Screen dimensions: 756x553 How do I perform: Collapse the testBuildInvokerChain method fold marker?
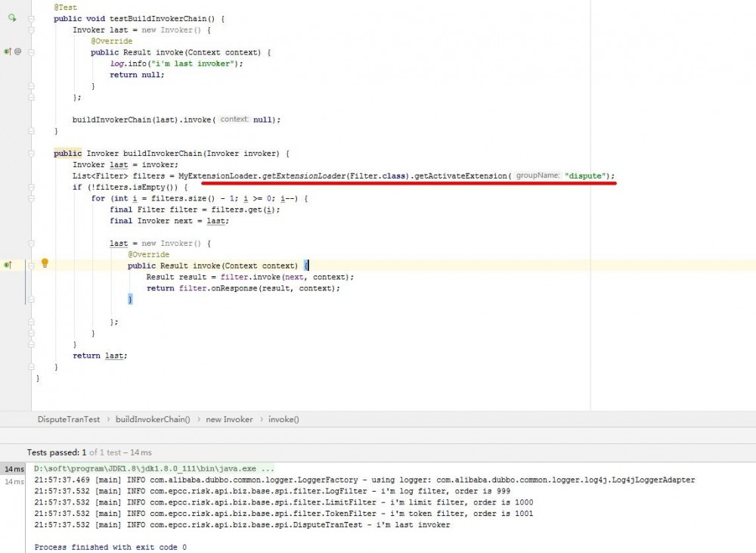pos(31,19)
